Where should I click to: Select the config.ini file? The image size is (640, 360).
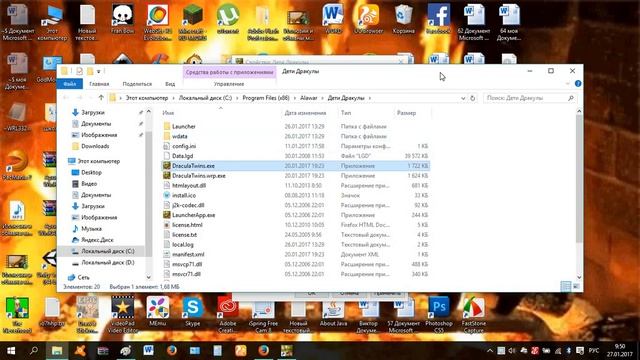tap(184, 146)
